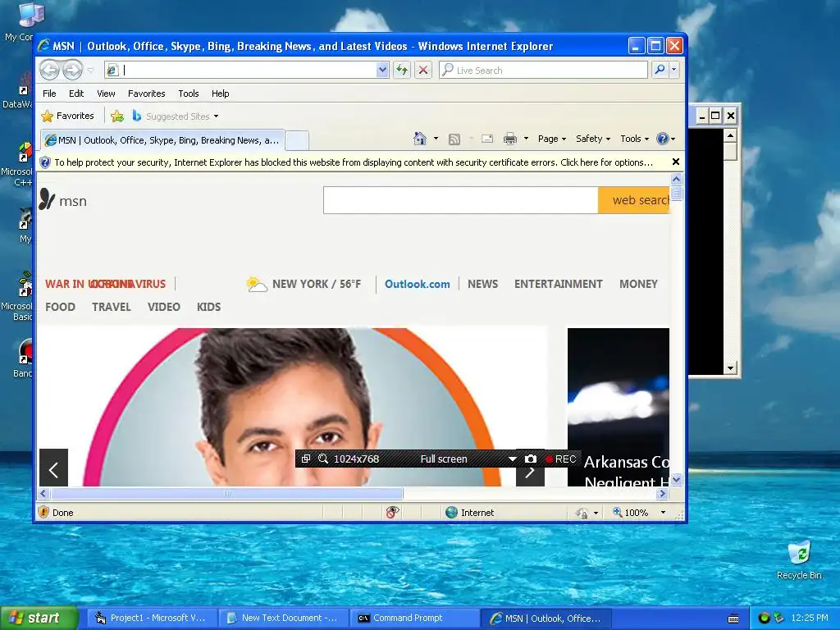Click the overlay zoom magnifier icon
This screenshot has height=630, width=840.
point(323,459)
